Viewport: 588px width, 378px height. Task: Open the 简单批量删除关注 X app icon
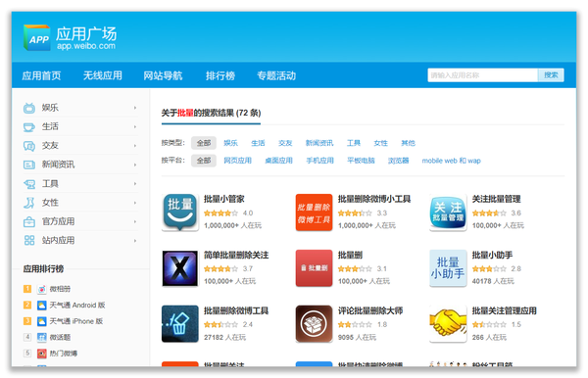pyautogui.click(x=180, y=268)
